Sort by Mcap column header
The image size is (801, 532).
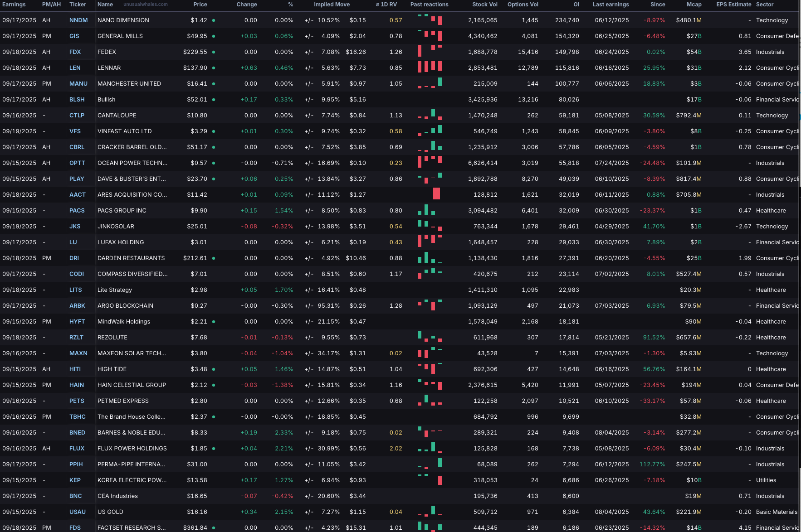(x=694, y=5)
